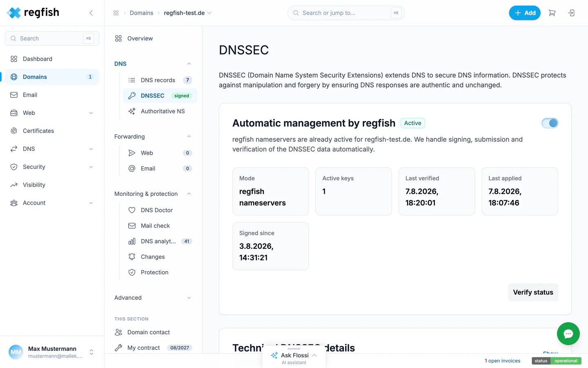Click the Mail check envelope icon
The height and width of the screenshot is (368, 588).
(x=132, y=226)
